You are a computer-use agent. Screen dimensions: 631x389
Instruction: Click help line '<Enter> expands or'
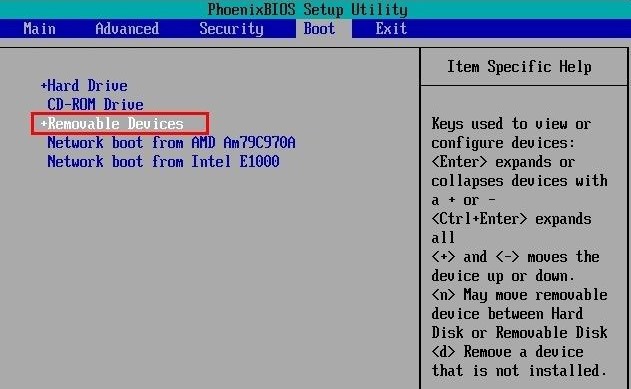point(503,162)
